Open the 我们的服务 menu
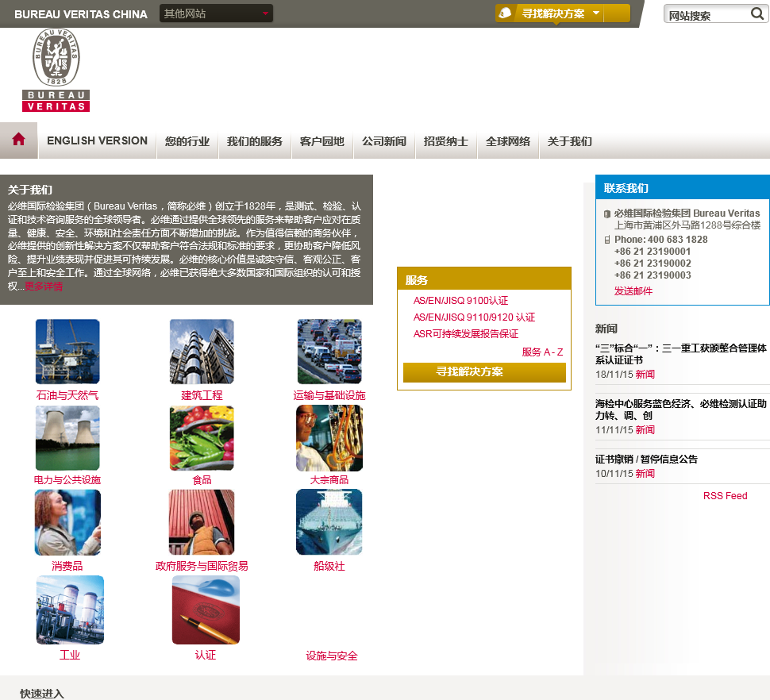 254,141
